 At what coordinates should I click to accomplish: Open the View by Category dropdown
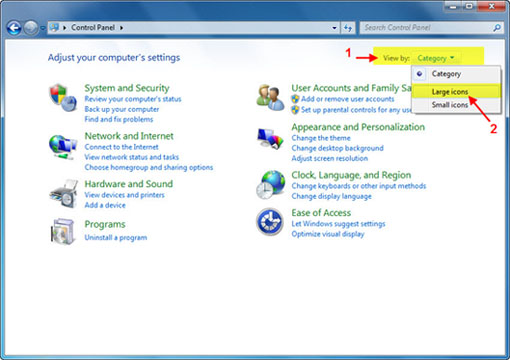(436, 58)
